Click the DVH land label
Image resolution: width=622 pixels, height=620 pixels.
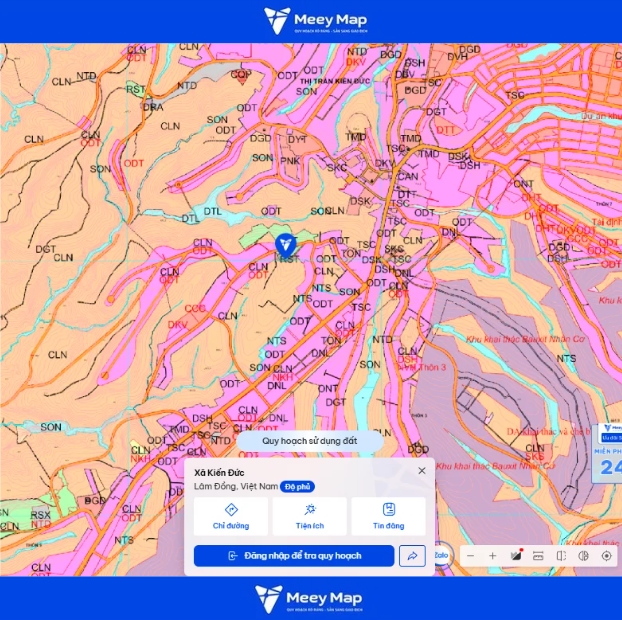[457, 57]
